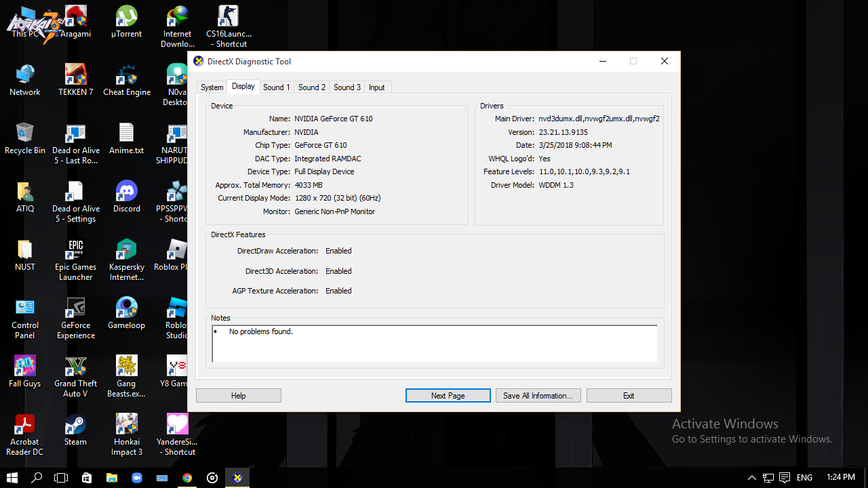Select the Sound 3 tab
868x488 pixels.
pyautogui.click(x=347, y=87)
